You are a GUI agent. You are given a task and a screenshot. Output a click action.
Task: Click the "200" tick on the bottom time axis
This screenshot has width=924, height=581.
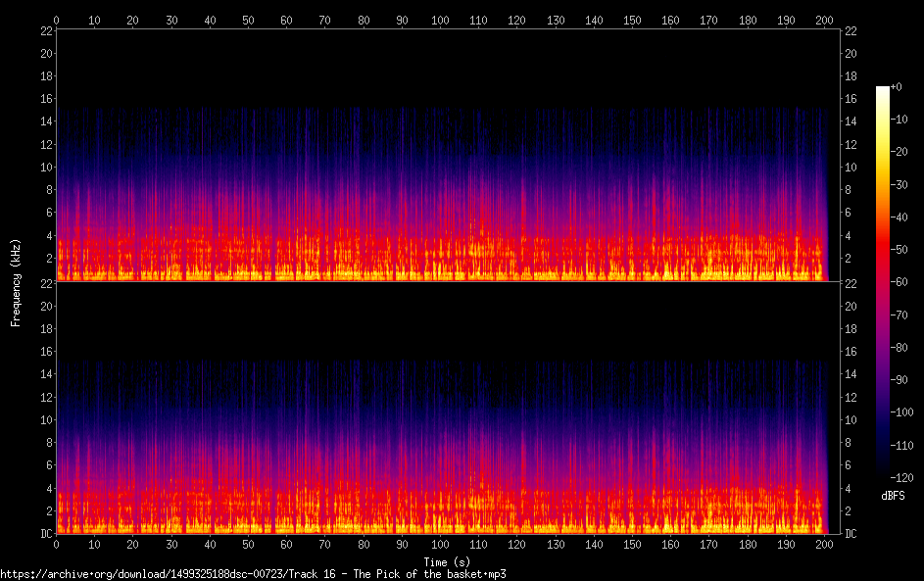(824, 545)
